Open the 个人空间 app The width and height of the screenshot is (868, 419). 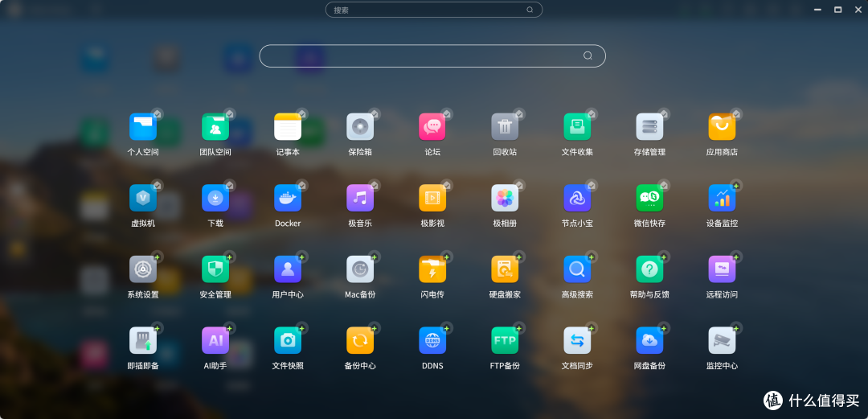[143, 127]
